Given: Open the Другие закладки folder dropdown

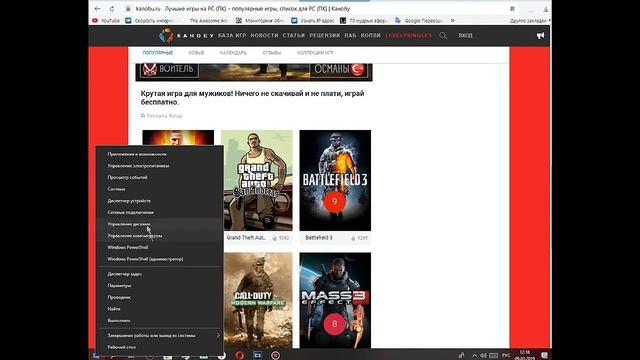Looking at the screenshot, I should tap(530, 20).
